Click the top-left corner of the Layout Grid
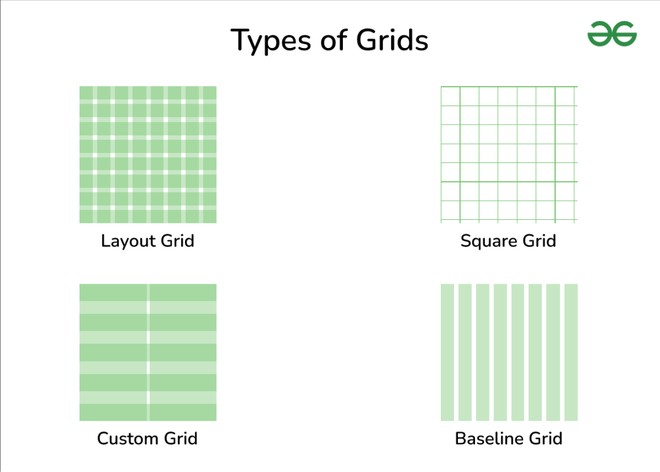660x472 pixels. click(x=84, y=91)
